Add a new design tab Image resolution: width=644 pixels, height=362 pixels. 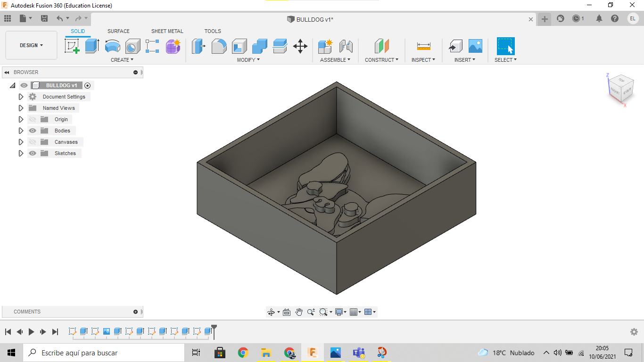click(545, 19)
